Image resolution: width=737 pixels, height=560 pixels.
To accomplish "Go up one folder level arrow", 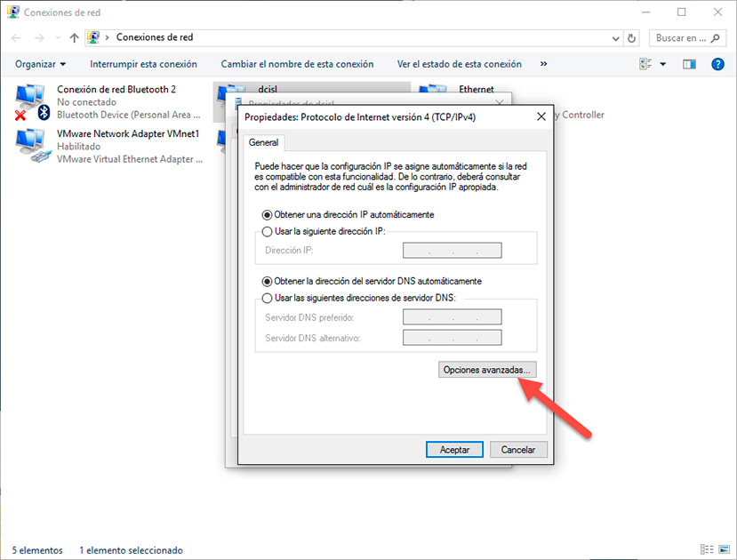I will tap(74, 38).
